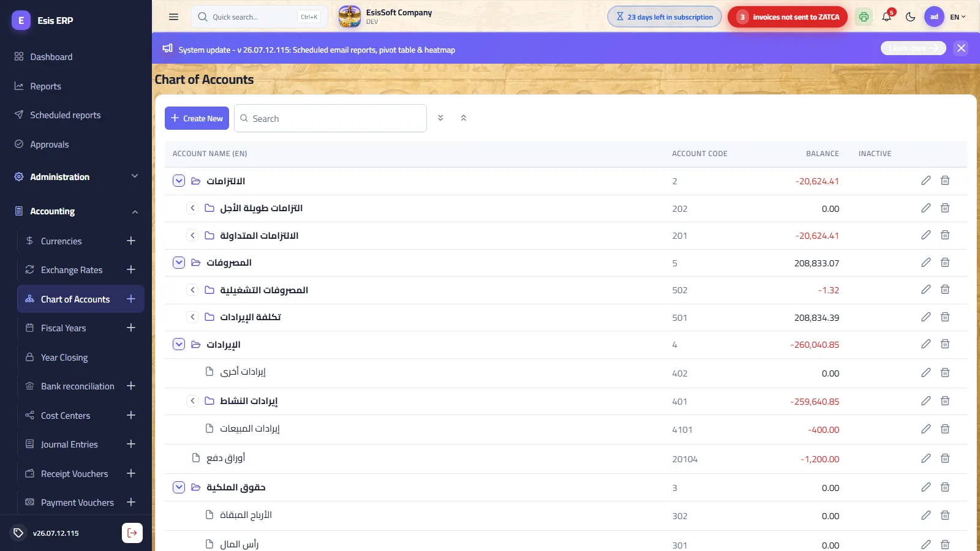Open notifications bell
Image resolution: width=980 pixels, height=551 pixels.
[x=887, y=17]
